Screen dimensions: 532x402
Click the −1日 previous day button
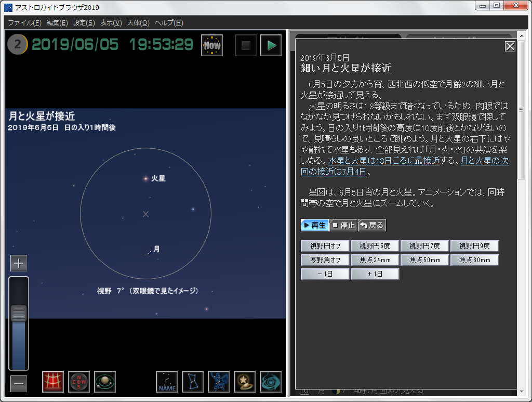[325, 274]
